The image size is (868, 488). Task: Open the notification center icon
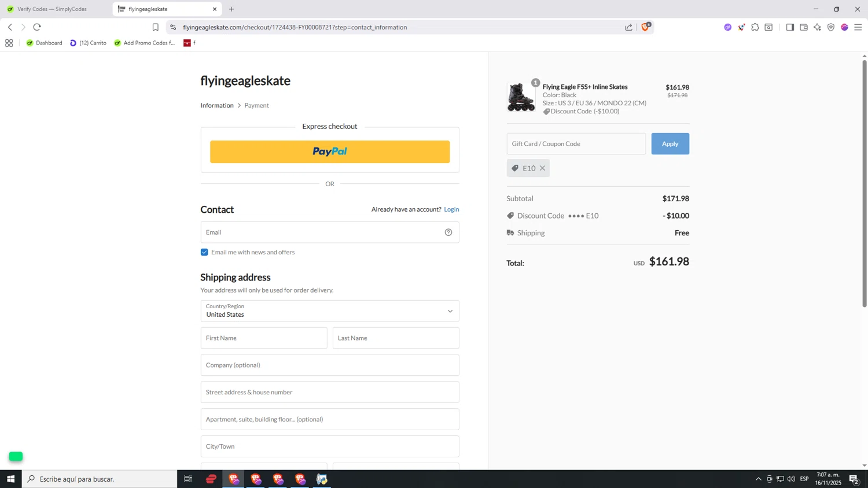(x=854, y=479)
